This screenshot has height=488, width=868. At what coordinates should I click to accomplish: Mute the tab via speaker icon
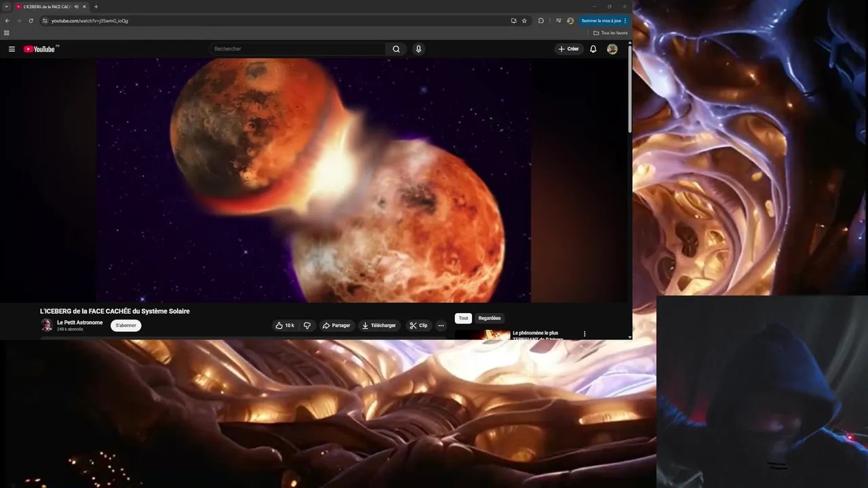coord(76,7)
